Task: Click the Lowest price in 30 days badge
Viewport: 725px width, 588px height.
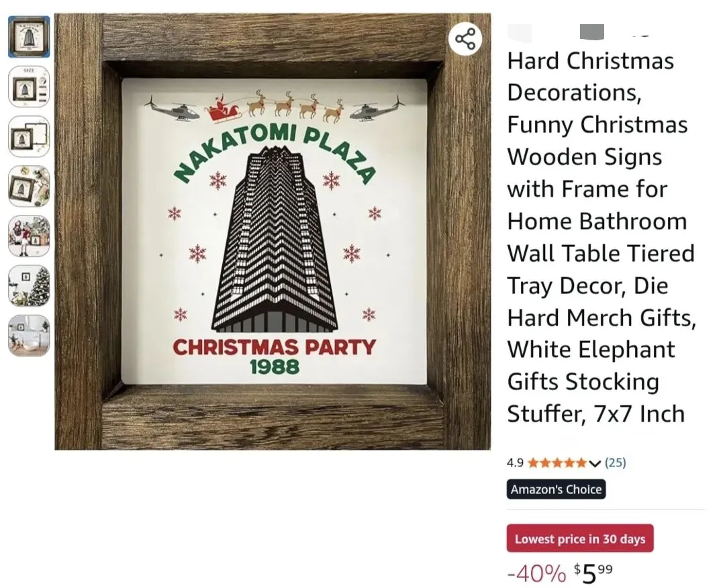Action: click(x=580, y=538)
